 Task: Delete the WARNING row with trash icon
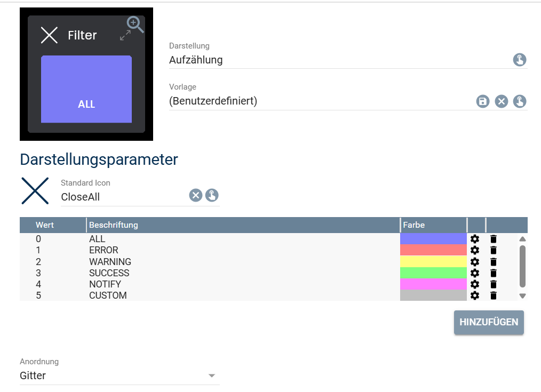[494, 262]
